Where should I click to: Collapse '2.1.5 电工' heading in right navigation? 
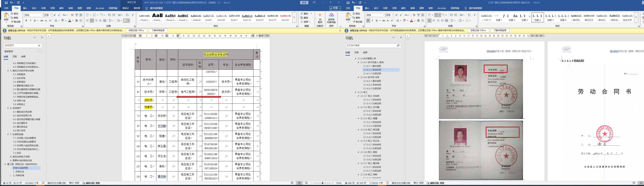[356, 92]
